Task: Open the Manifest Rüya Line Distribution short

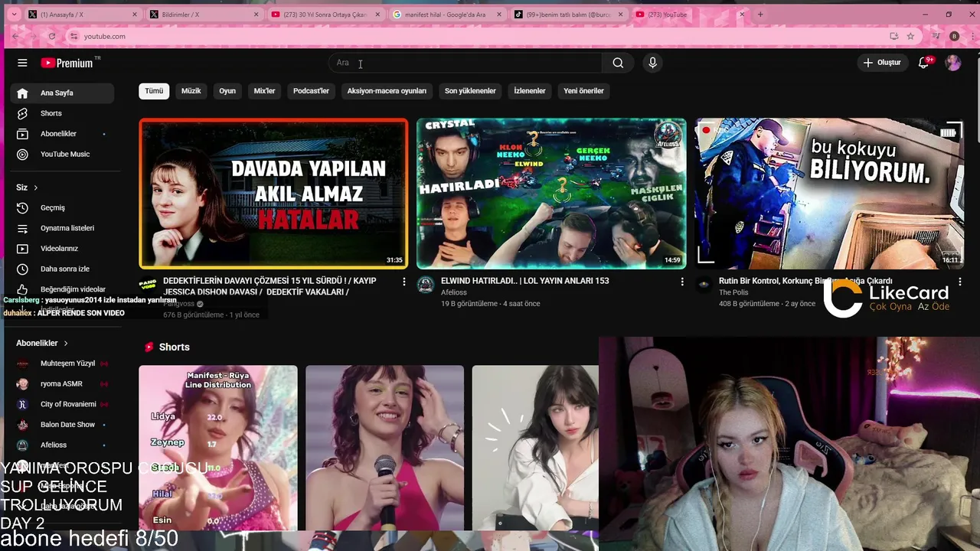Action: pos(218,448)
